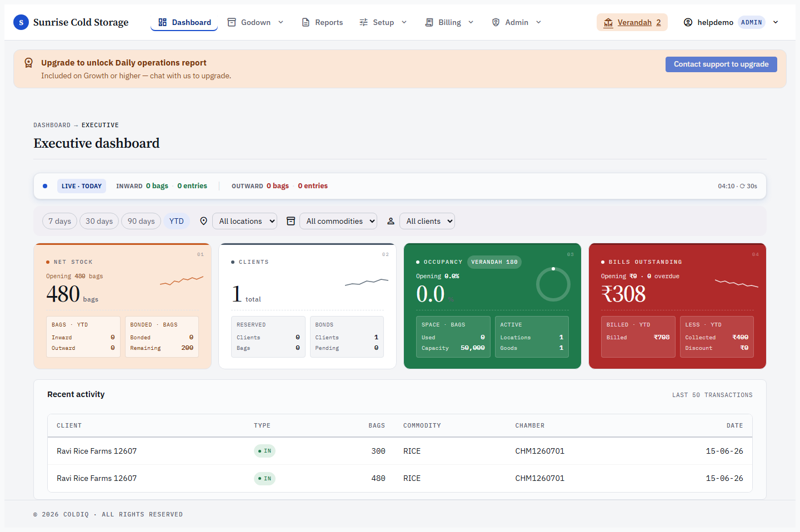The image size is (800, 532).
Task: Click the CLIENT column header
Action: coord(69,425)
